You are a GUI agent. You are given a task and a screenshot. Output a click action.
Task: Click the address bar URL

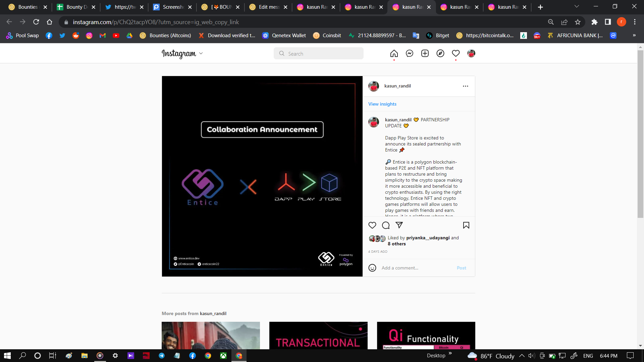tap(156, 22)
